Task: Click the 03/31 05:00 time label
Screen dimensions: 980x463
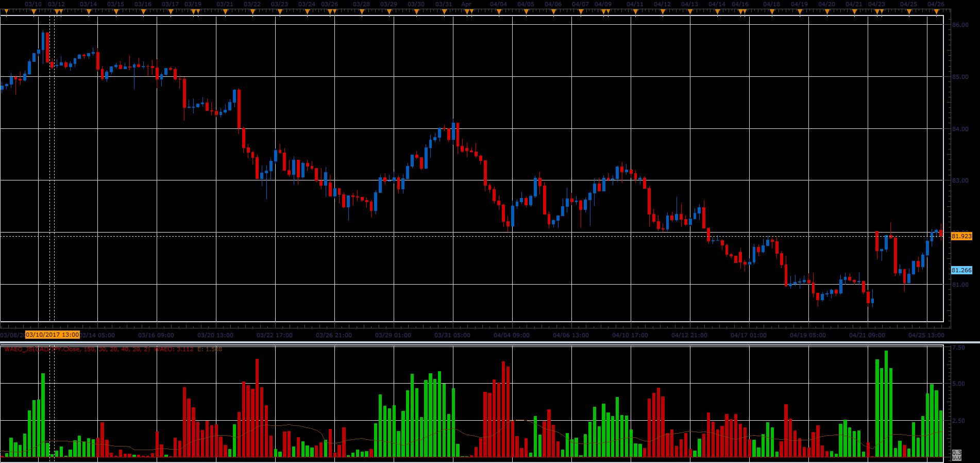Action: click(x=452, y=335)
